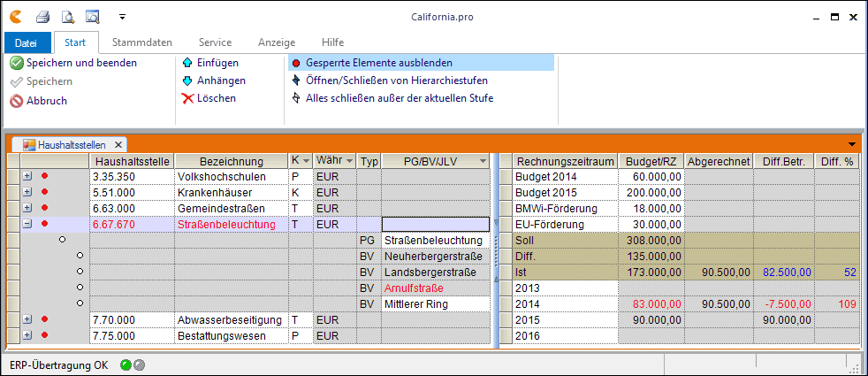Screen dimensions: 868x376
Task: Click the Löschen command
Action: (x=209, y=98)
